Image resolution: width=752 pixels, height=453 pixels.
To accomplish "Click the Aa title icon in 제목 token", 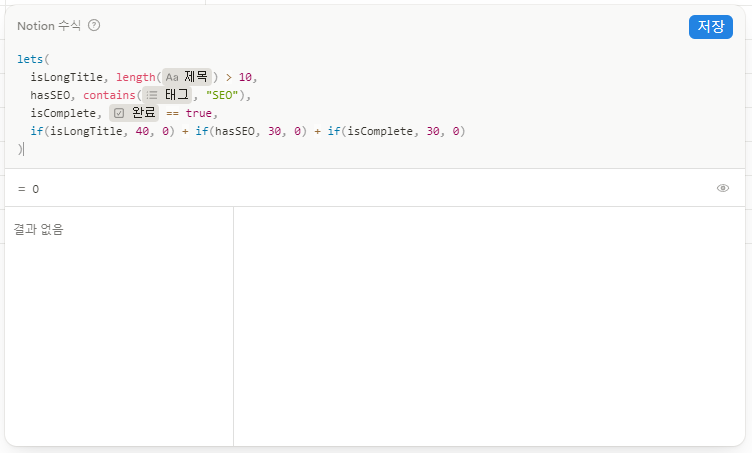I will pyautogui.click(x=172, y=77).
